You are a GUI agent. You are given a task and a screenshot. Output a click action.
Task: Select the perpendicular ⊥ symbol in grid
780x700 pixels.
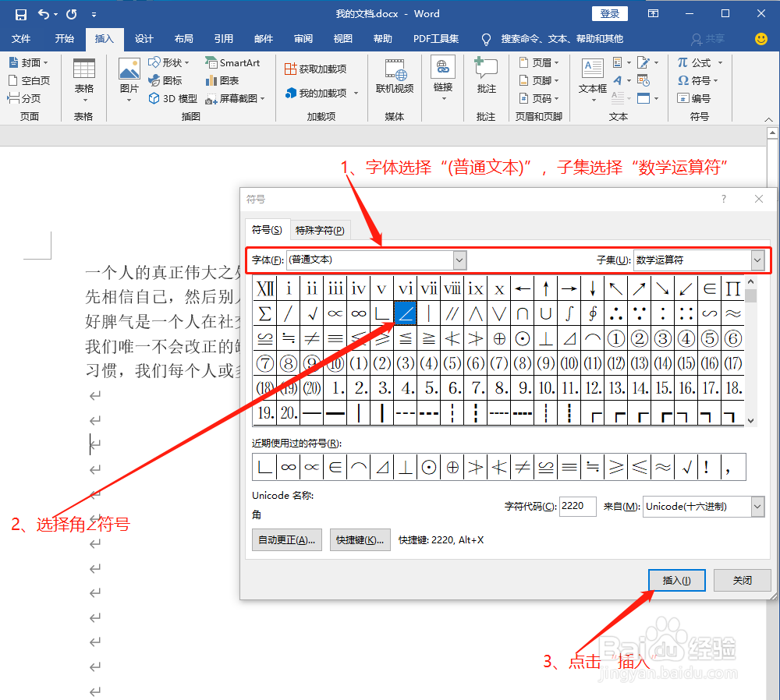546,338
